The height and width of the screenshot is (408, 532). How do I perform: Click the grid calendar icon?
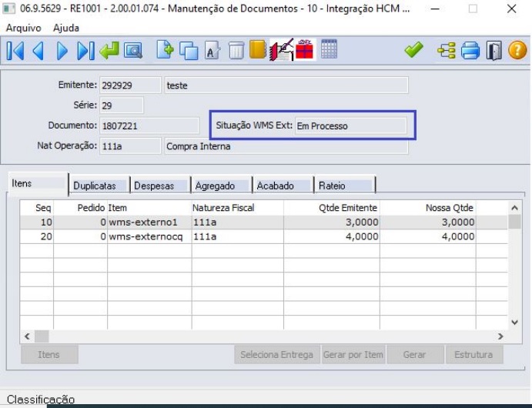[x=329, y=48]
